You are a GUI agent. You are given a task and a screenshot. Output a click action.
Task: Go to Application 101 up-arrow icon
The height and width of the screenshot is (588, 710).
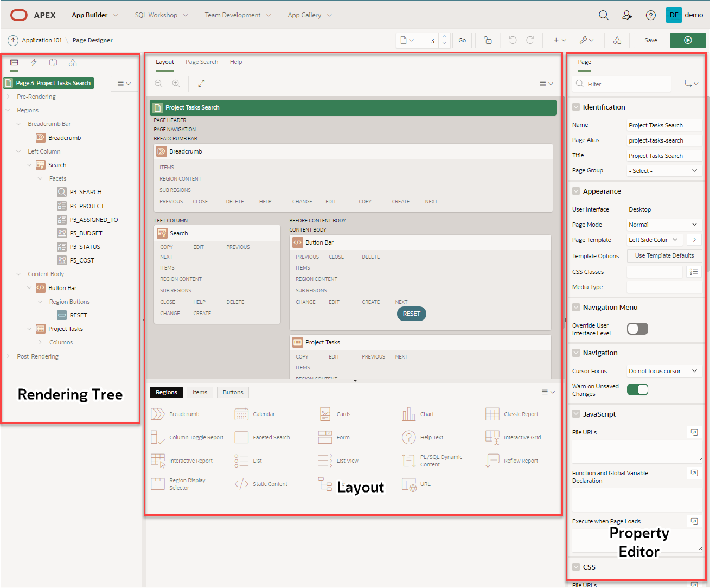(13, 40)
